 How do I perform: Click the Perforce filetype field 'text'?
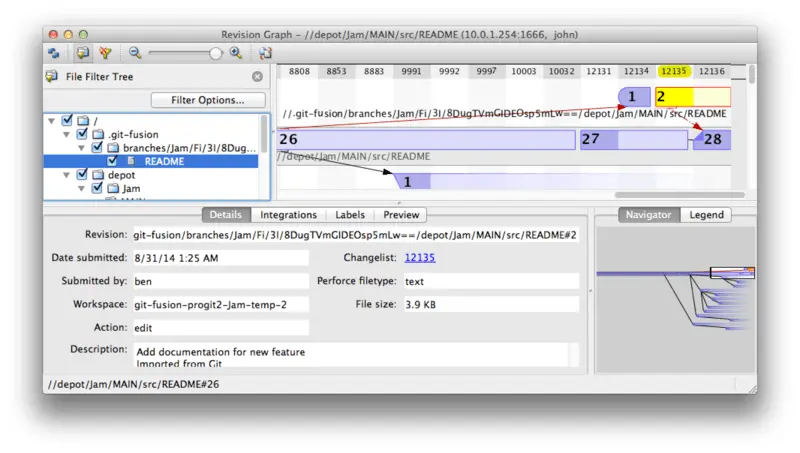click(491, 281)
